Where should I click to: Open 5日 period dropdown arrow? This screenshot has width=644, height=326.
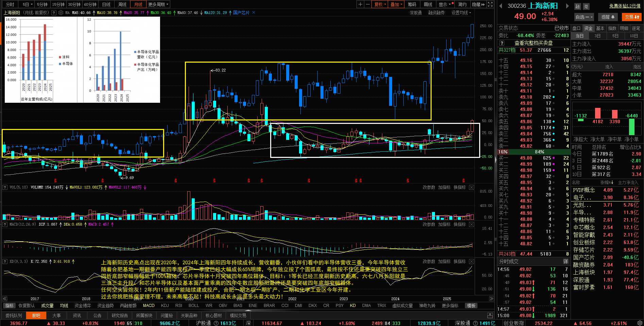coord(32,4)
